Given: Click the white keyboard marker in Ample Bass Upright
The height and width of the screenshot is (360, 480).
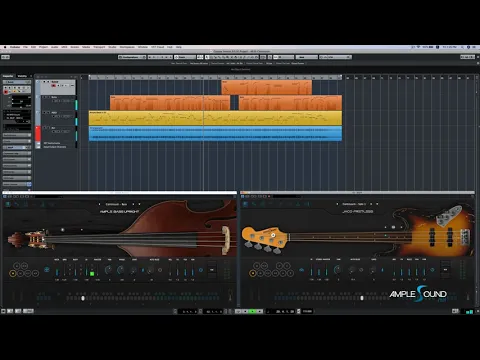Looking at the screenshot, I should [x=83, y=298].
